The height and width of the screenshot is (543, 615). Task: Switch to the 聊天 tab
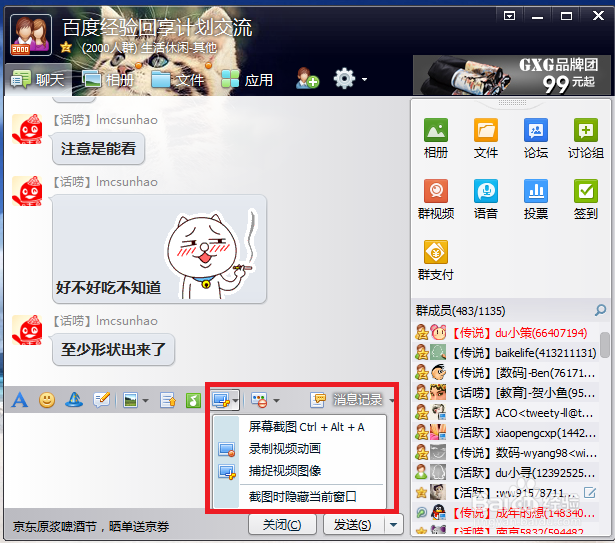pyautogui.click(x=38, y=80)
